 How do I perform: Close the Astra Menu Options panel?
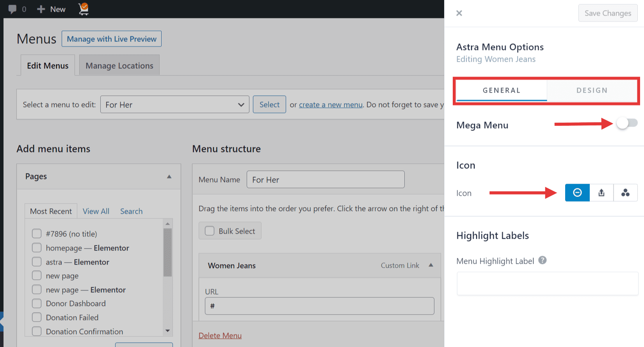(459, 13)
